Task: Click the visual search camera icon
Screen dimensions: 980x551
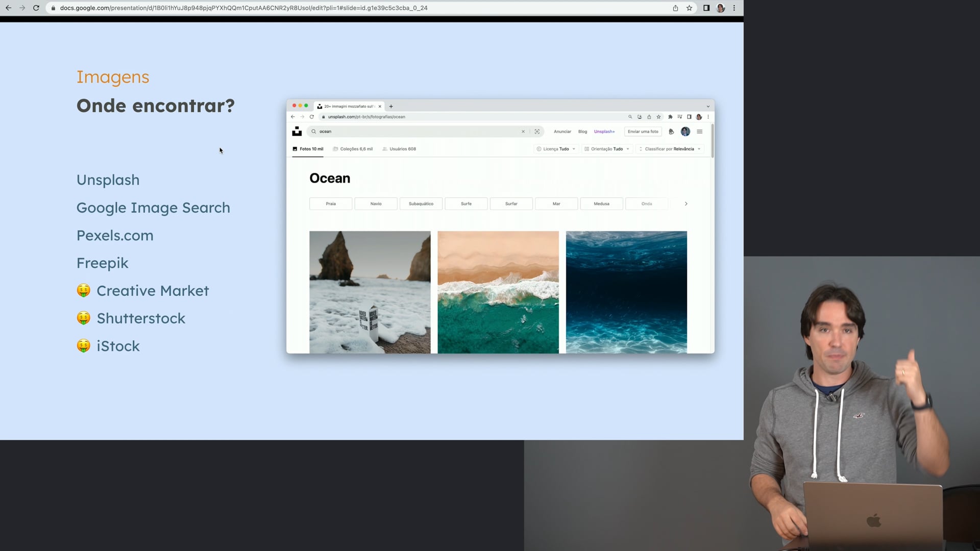Action: tap(537, 132)
